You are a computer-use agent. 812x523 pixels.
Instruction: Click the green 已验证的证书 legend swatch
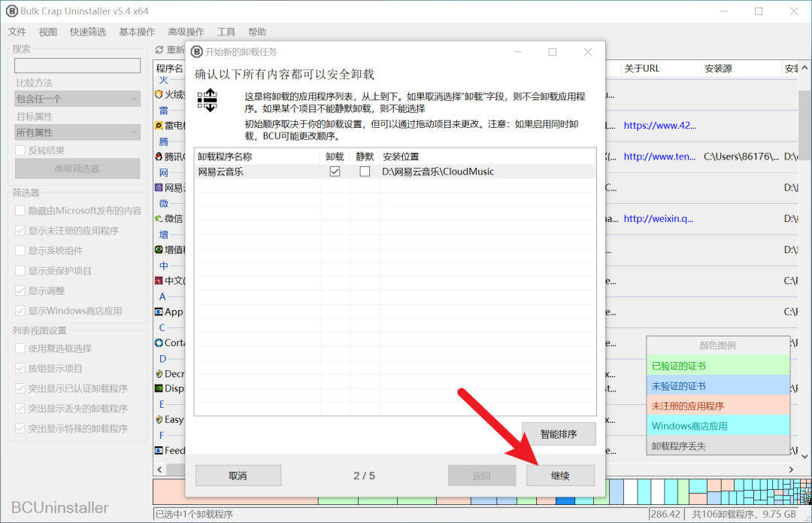click(718, 365)
